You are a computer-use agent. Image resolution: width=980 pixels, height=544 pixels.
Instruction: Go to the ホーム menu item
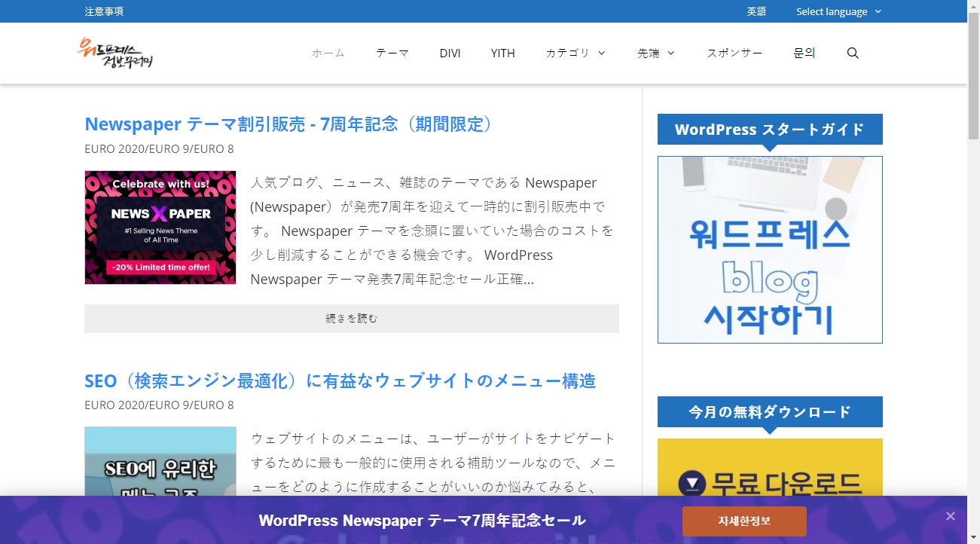tap(328, 53)
